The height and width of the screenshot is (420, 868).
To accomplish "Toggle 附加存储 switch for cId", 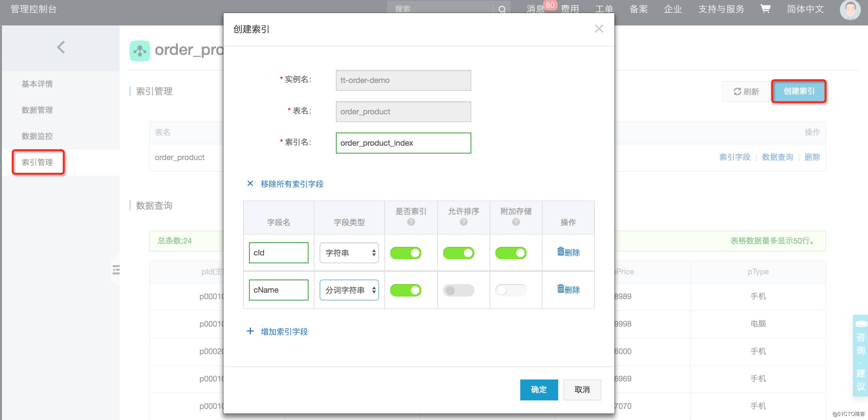I will (x=510, y=253).
